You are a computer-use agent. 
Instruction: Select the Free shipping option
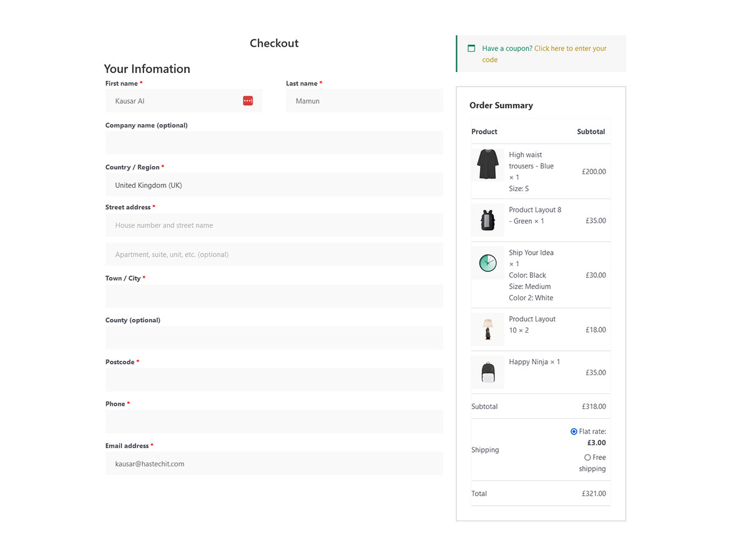(x=587, y=458)
